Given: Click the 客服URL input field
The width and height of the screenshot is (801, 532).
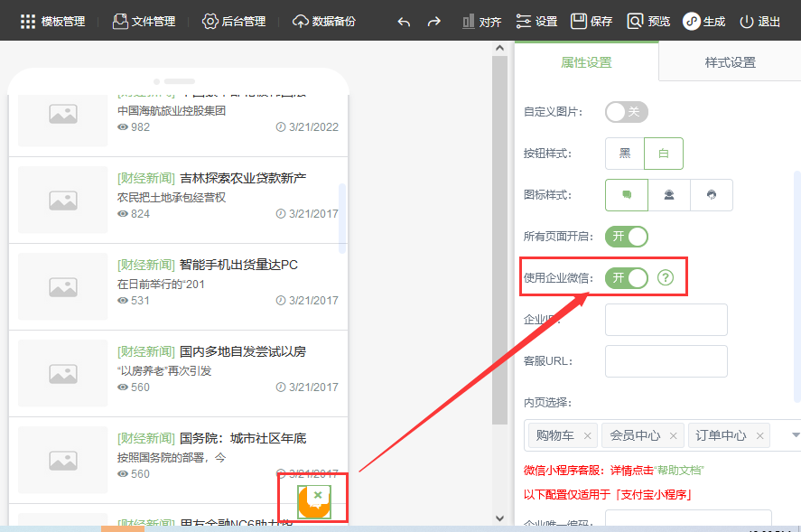Looking at the screenshot, I should tap(666, 361).
